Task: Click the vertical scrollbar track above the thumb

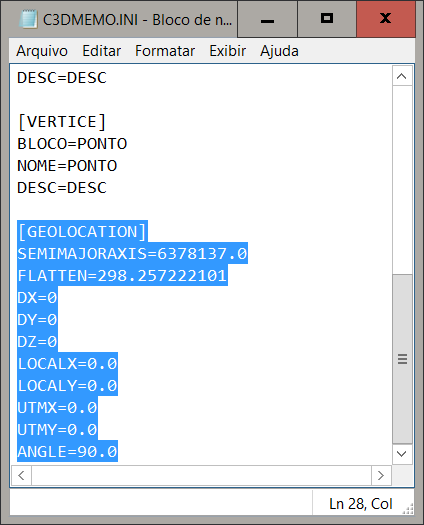Action: point(402,180)
